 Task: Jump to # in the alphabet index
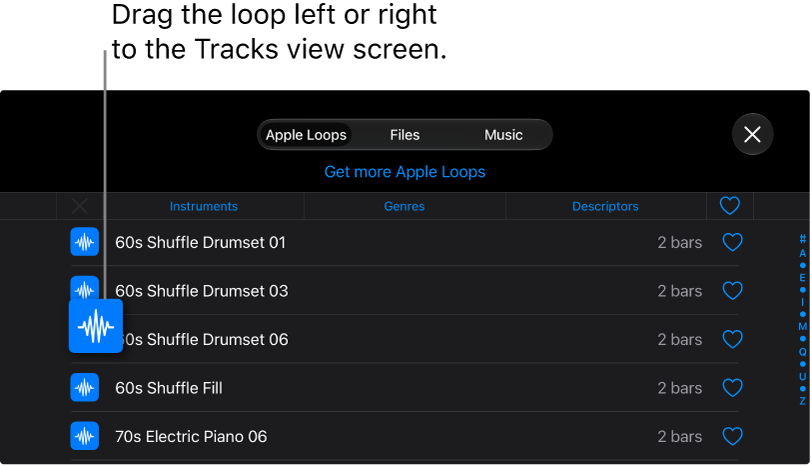(x=802, y=239)
